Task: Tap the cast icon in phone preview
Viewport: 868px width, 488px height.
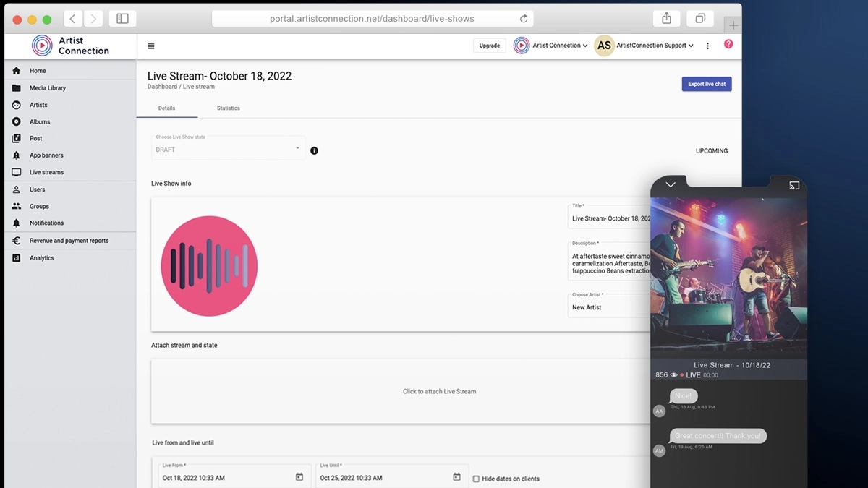Action: (x=794, y=185)
